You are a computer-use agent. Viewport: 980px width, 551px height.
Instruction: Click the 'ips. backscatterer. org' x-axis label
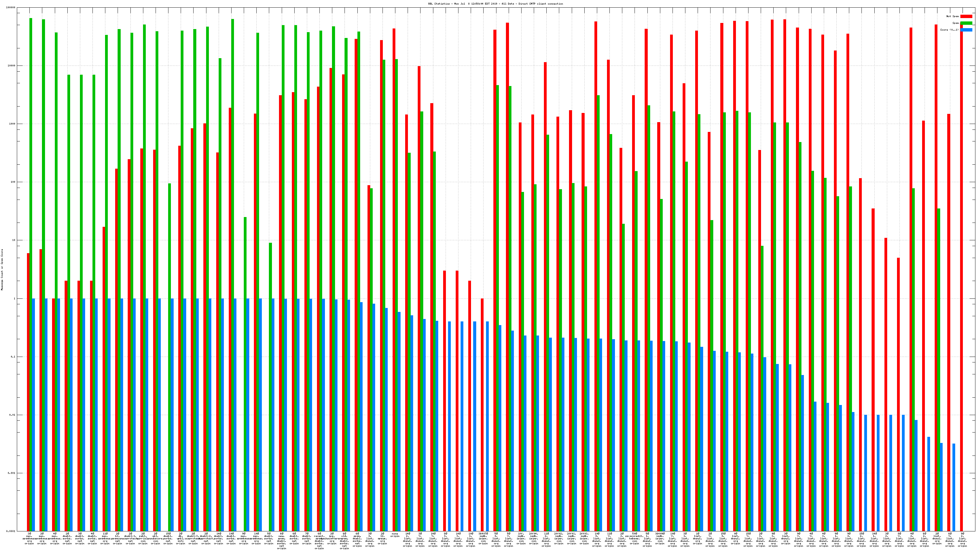pos(332,538)
